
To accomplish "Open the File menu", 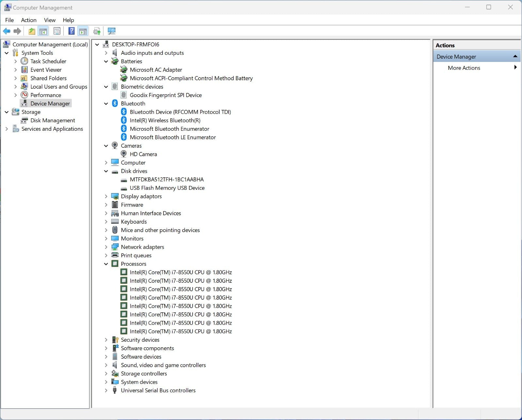I will click(9, 20).
